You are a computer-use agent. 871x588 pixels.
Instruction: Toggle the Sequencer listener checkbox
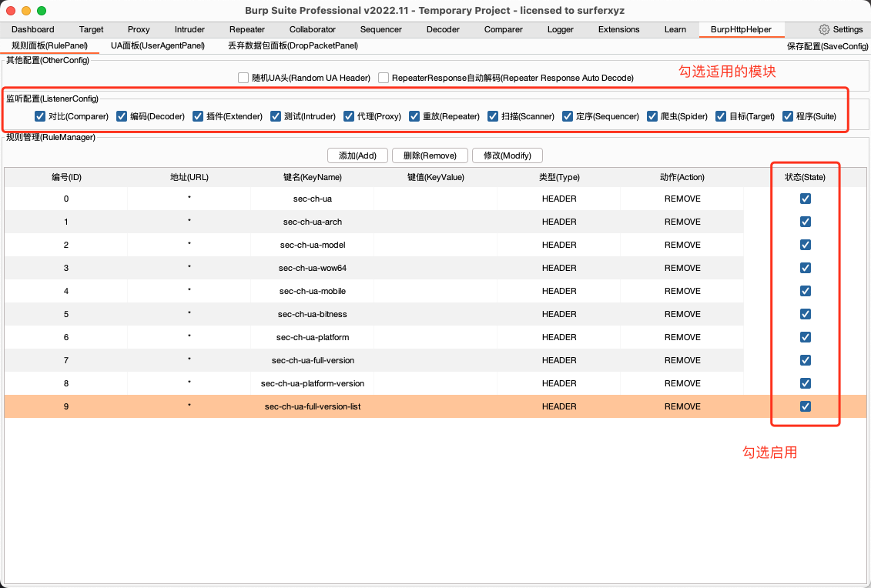click(x=568, y=116)
